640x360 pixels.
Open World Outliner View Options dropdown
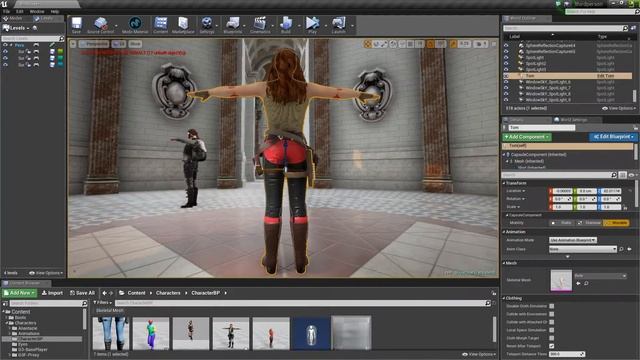click(618, 109)
